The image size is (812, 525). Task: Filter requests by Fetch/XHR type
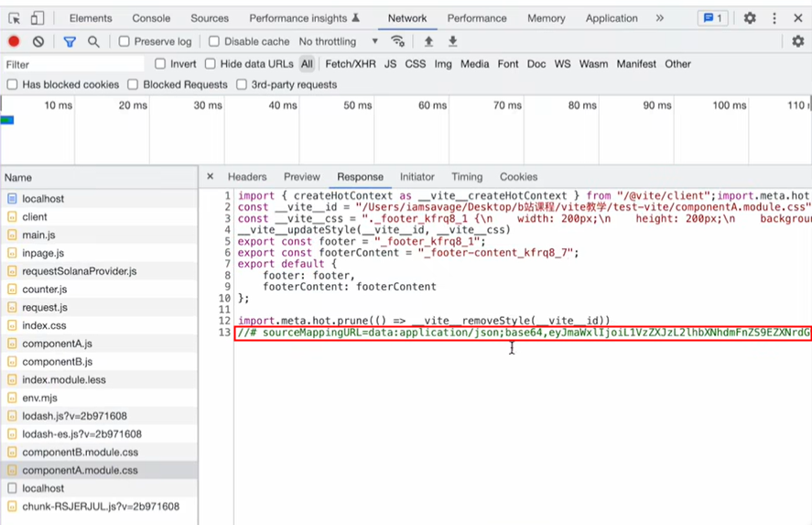click(351, 64)
